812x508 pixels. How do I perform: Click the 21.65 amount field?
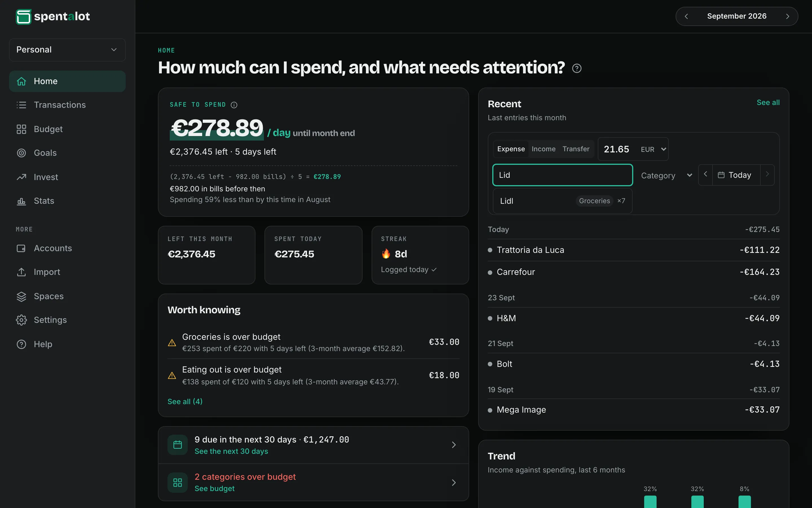pyautogui.click(x=617, y=149)
